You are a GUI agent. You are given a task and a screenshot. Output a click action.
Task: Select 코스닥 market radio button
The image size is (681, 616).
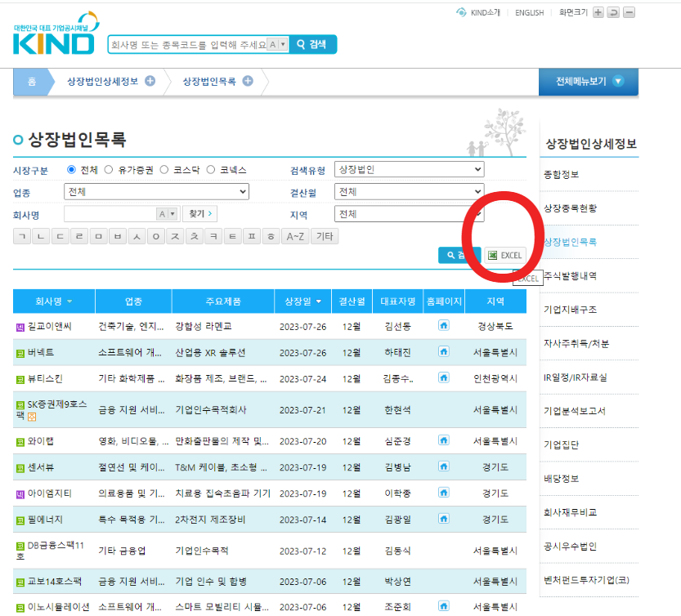coord(164,170)
